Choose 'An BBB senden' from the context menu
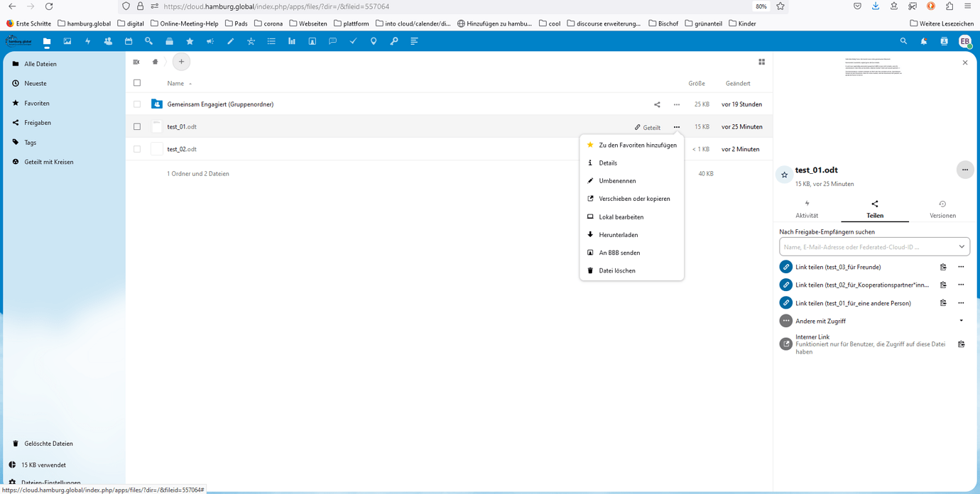The height and width of the screenshot is (494, 980). pos(619,252)
